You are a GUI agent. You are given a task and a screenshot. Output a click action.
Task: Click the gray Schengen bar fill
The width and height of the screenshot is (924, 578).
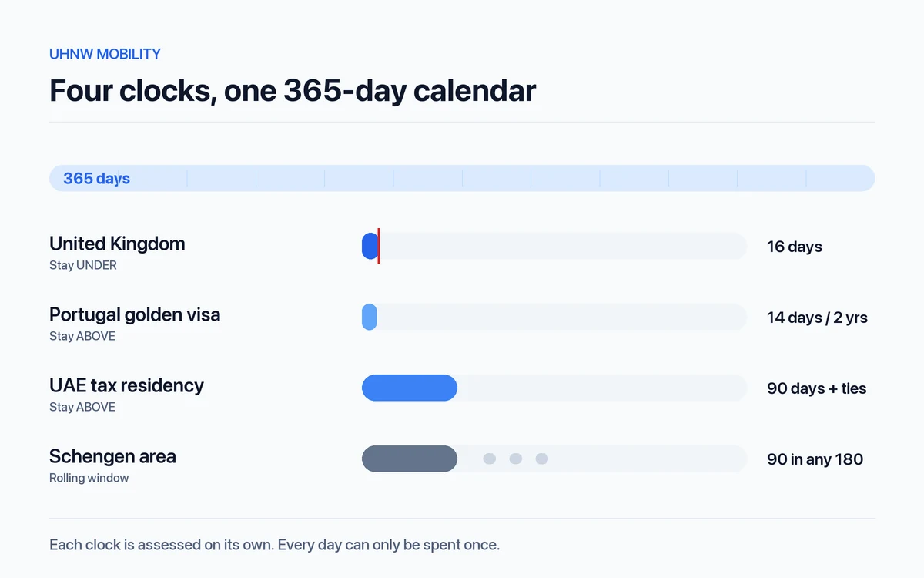click(x=410, y=459)
